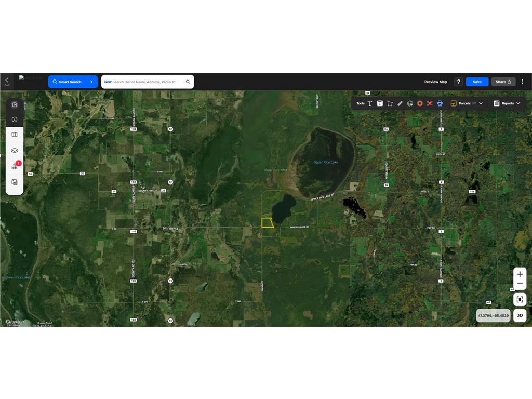Zoom in with the plus button

coord(520,274)
